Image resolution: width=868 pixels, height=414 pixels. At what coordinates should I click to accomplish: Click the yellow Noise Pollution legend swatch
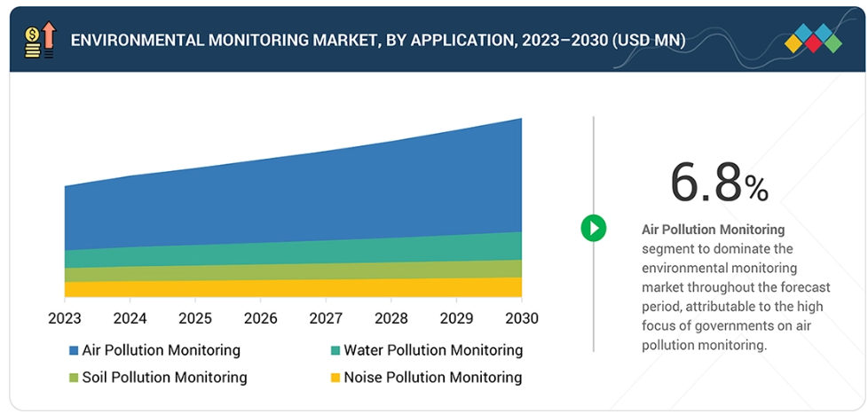click(x=335, y=378)
